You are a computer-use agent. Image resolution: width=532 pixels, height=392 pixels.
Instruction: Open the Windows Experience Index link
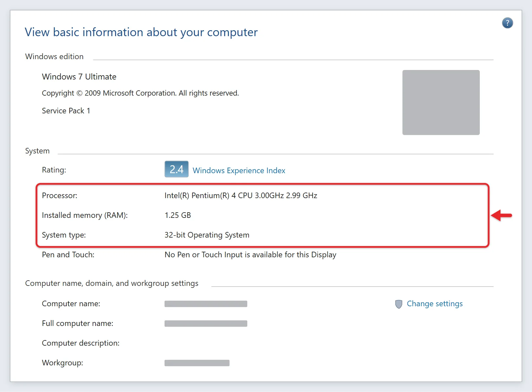pos(239,171)
